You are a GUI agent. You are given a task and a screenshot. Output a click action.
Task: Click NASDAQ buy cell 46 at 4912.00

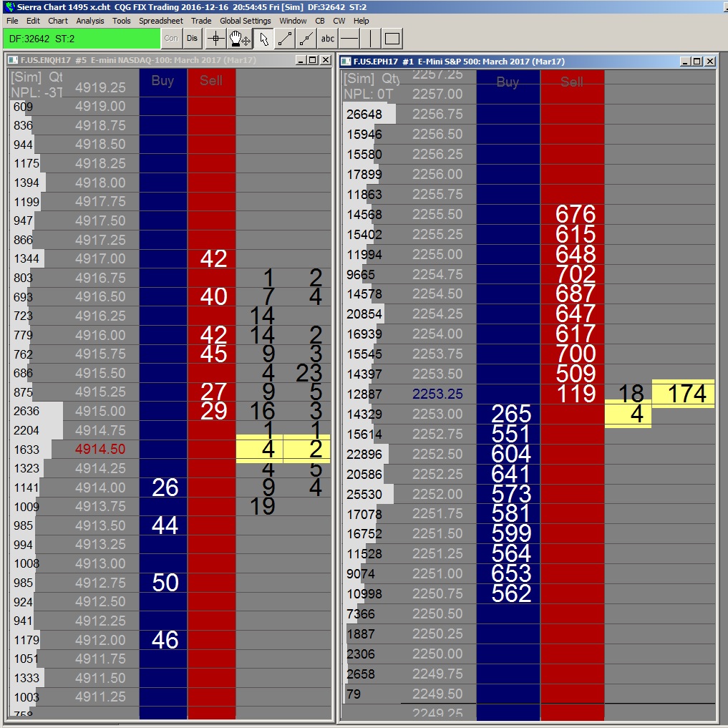163,640
